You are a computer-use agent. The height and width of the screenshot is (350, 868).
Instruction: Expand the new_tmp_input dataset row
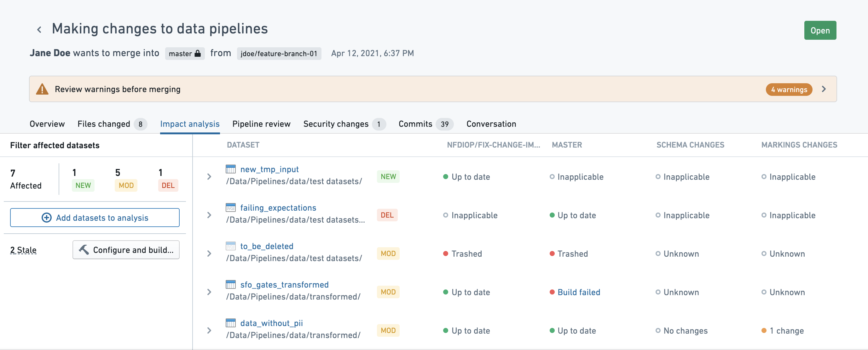(x=209, y=177)
